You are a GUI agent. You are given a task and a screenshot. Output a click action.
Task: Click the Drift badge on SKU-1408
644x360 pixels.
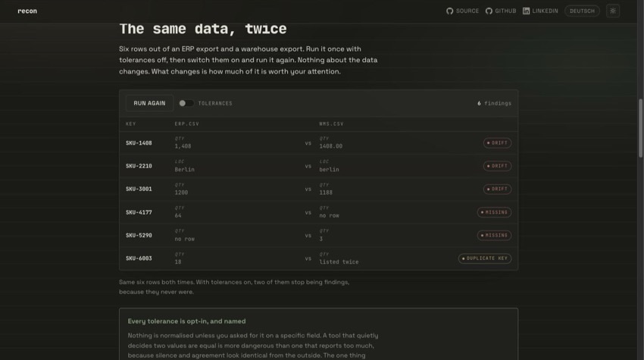point(497,143)
